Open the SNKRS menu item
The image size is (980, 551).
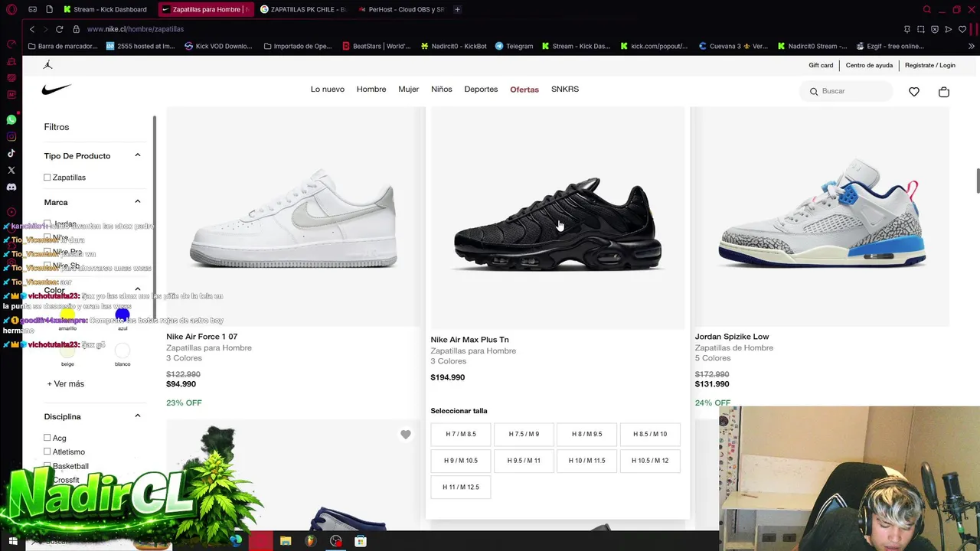pos(565,90)
